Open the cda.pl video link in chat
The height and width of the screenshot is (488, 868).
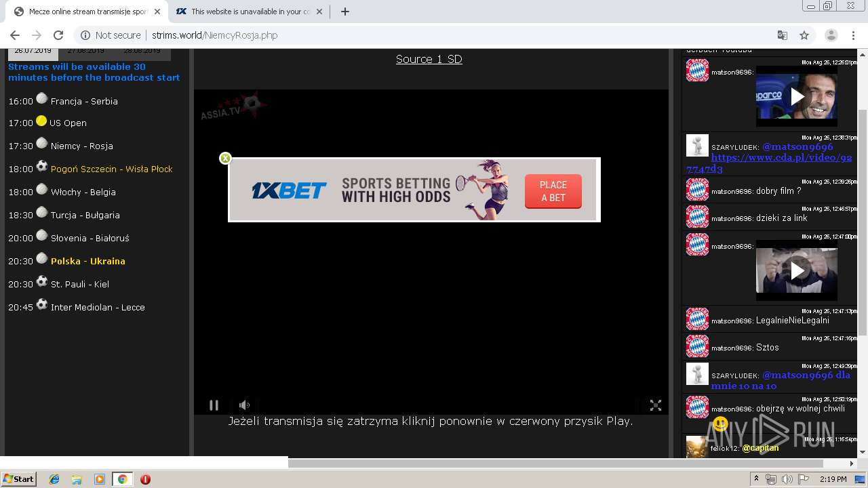point(768,163)
